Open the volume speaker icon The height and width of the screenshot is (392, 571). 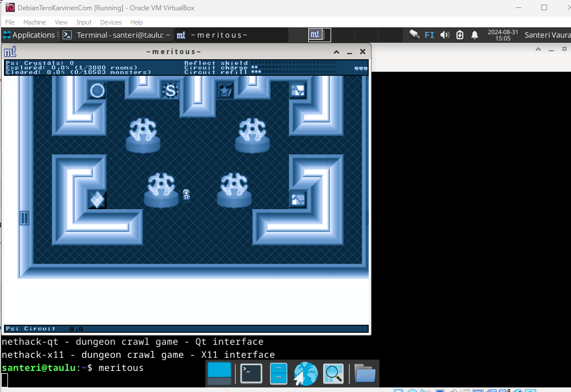click(445, 35)
